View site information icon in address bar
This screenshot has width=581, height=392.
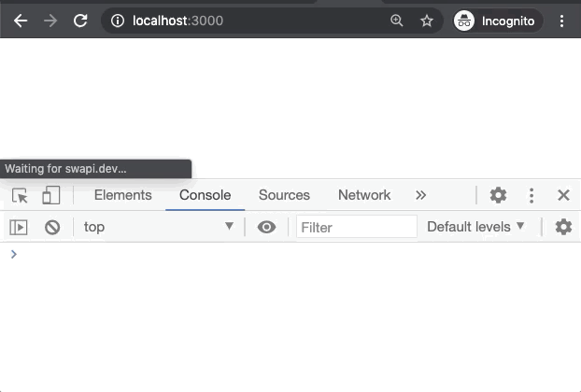(x=116, y=20)
